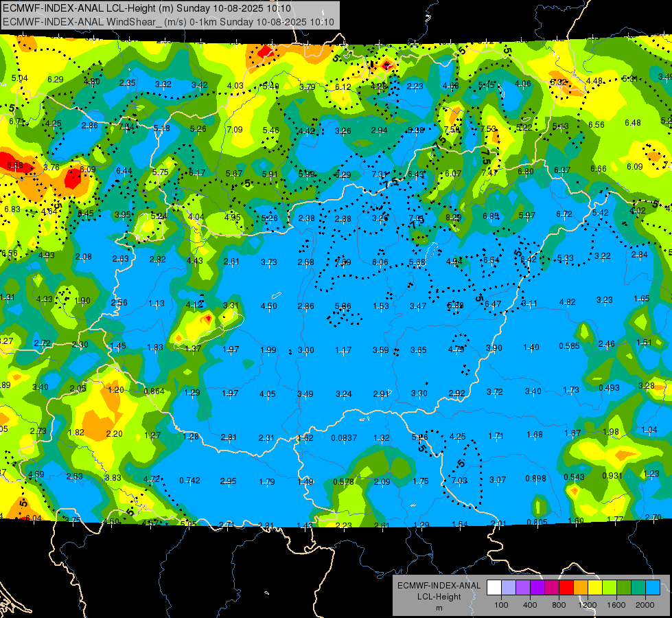The width and height of the screenshot is (672, 618).
Task: Click the yellow legend color swatch
Action: pos(595,588)
